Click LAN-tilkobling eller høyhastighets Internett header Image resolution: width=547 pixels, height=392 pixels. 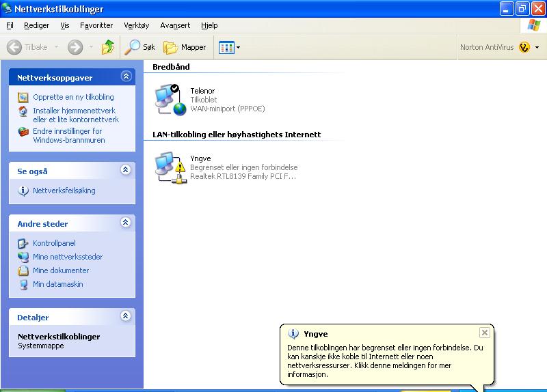pyautogui.click(x=237, y=135)
